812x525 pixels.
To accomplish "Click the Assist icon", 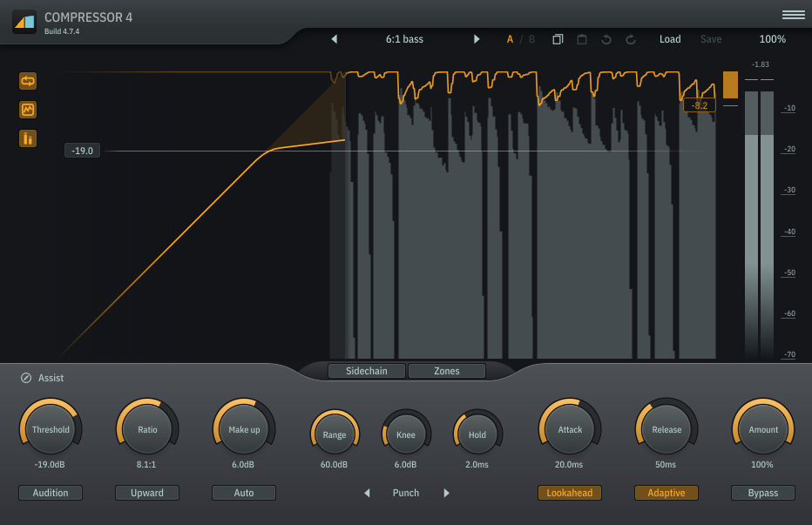I will (26, 378).
